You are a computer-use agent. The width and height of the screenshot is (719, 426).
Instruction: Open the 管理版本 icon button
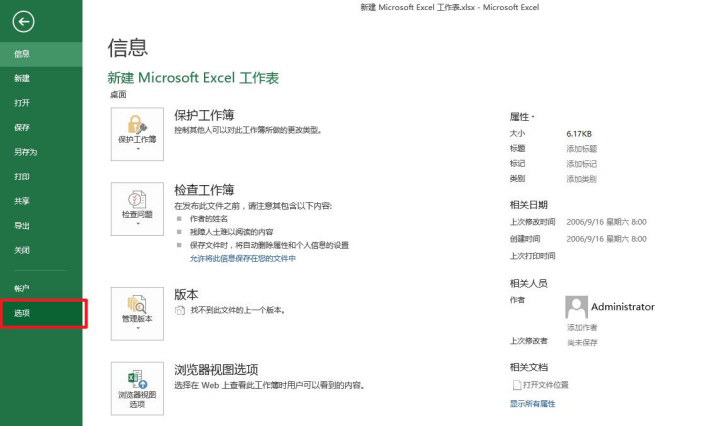click(137, 314)
